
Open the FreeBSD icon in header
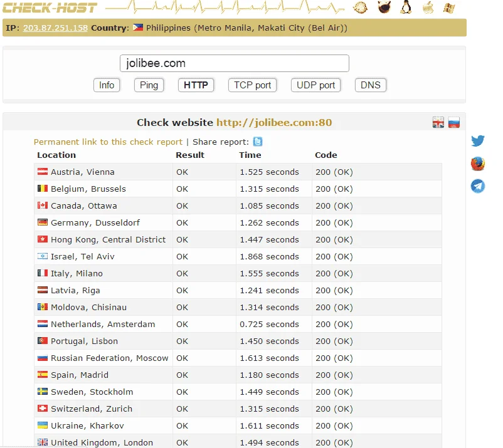(384, 7)
